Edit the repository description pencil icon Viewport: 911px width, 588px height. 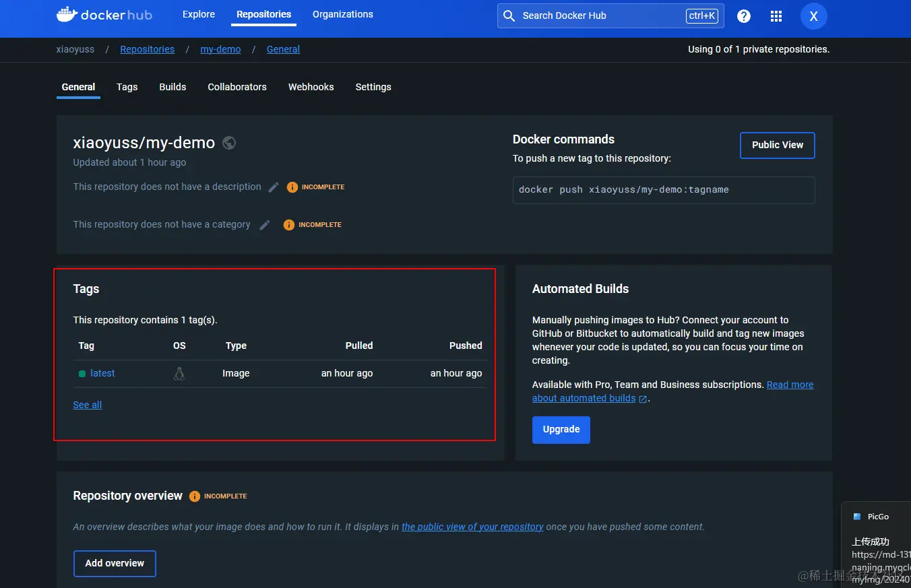(274, 187)
